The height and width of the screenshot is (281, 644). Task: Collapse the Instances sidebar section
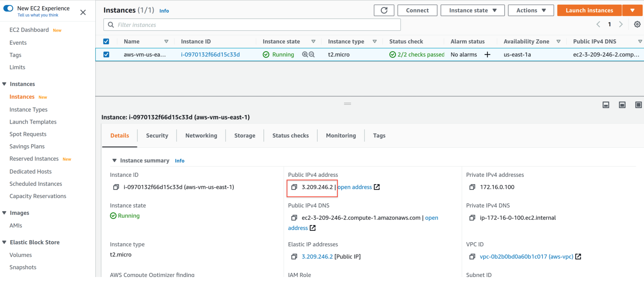[4, 84]
